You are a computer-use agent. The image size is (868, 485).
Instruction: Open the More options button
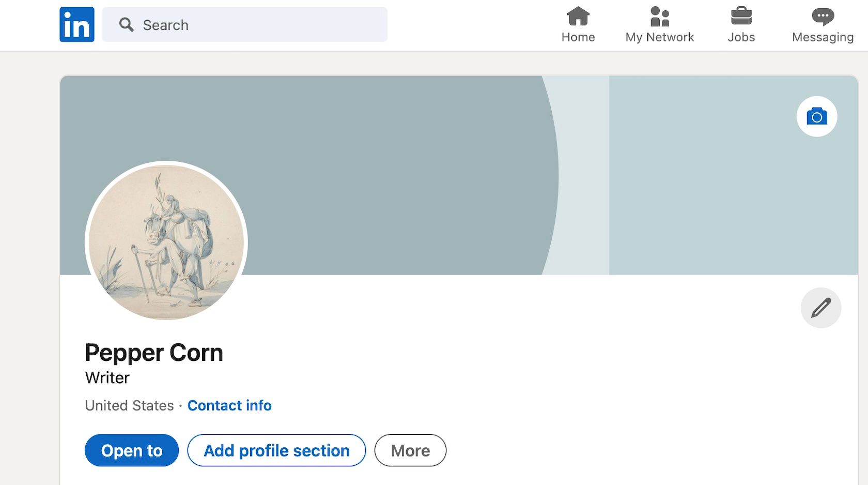click(x=410, y=450)
